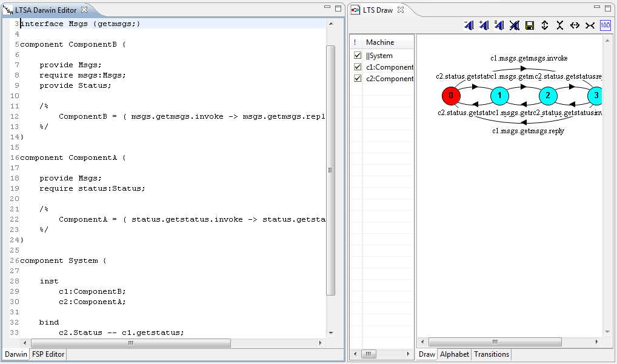617x364 pixels.
Task: Switch to the FSP Editor tab
Action: (x=48, y=354)
